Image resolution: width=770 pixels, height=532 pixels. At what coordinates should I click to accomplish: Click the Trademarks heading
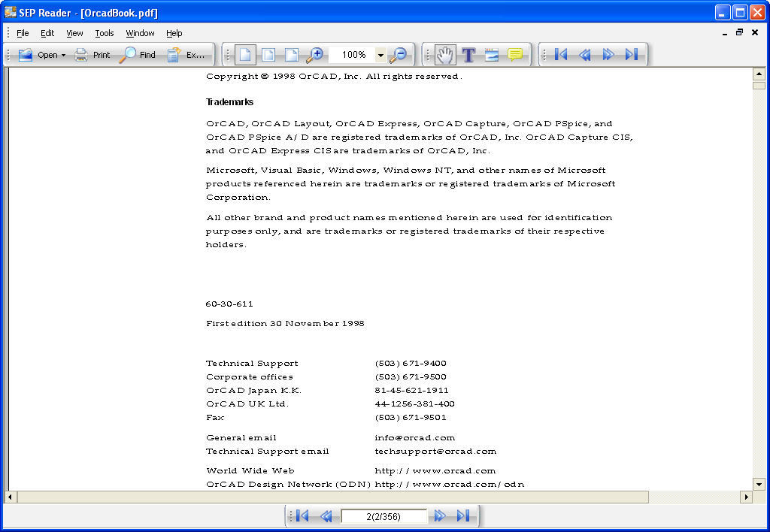pos(229,102)
